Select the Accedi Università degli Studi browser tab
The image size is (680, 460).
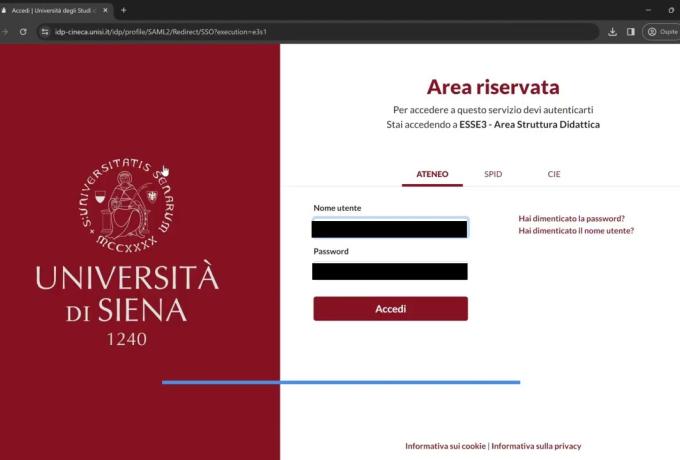(56, 10)
